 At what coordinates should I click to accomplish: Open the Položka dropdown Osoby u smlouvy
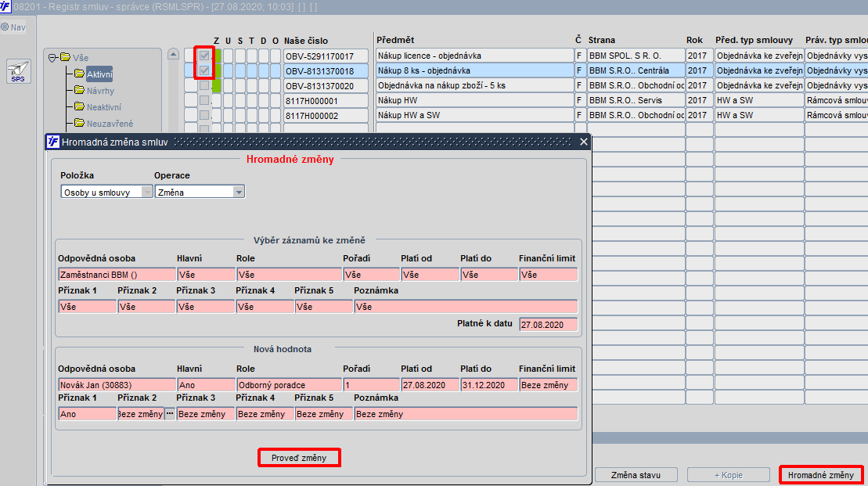[106, 192]
